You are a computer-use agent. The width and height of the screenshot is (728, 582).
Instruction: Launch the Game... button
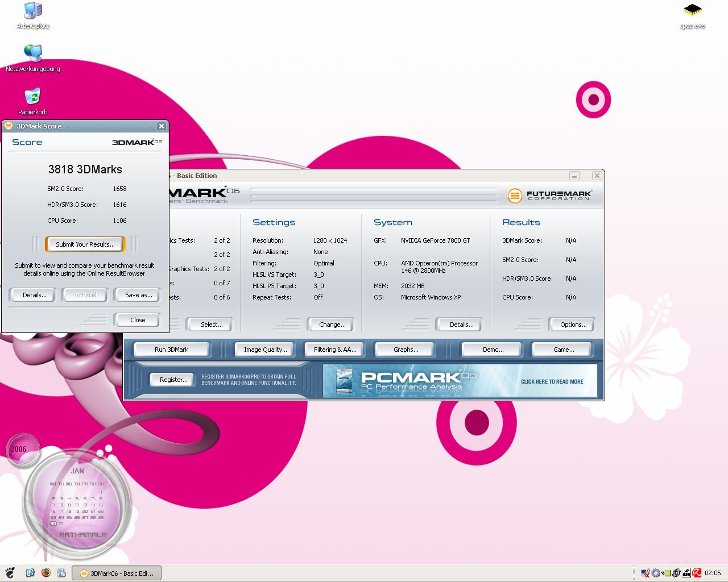coord(563,350)
